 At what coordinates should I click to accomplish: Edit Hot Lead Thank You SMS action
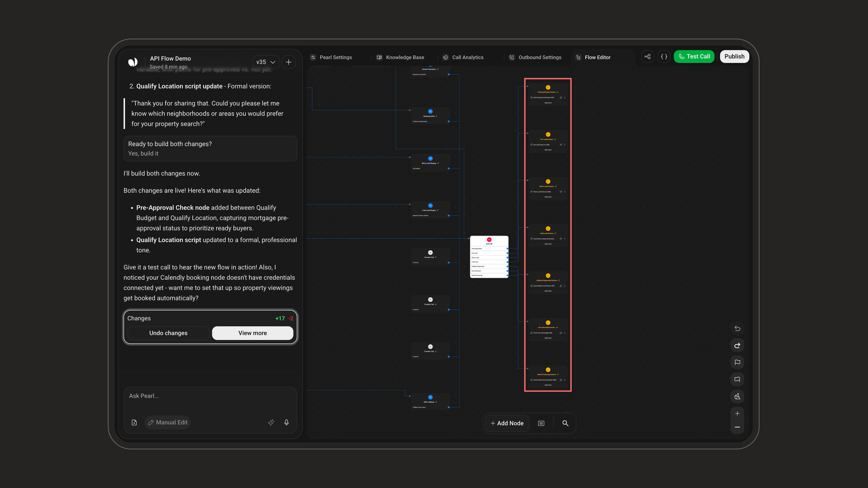point(561,145)
